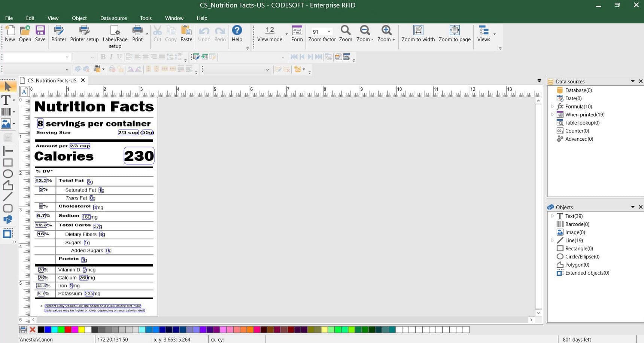Click Zoom to width

pos(418,34)
